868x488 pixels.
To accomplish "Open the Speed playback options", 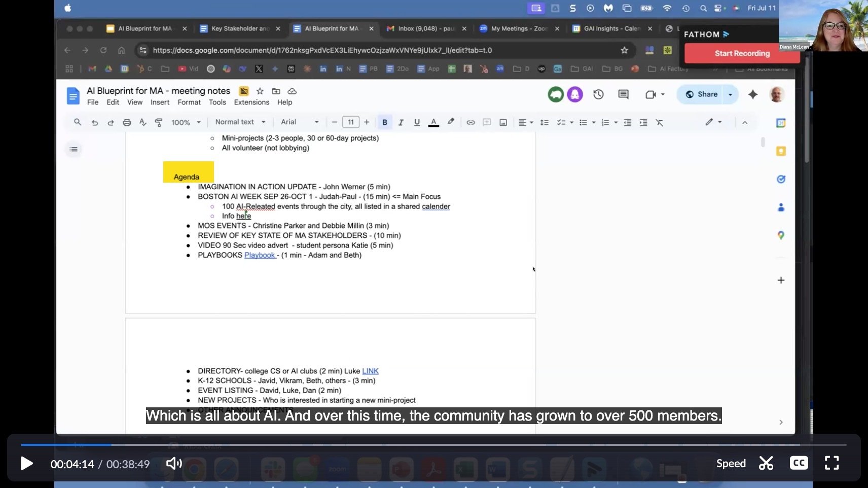I will point(731,463).
